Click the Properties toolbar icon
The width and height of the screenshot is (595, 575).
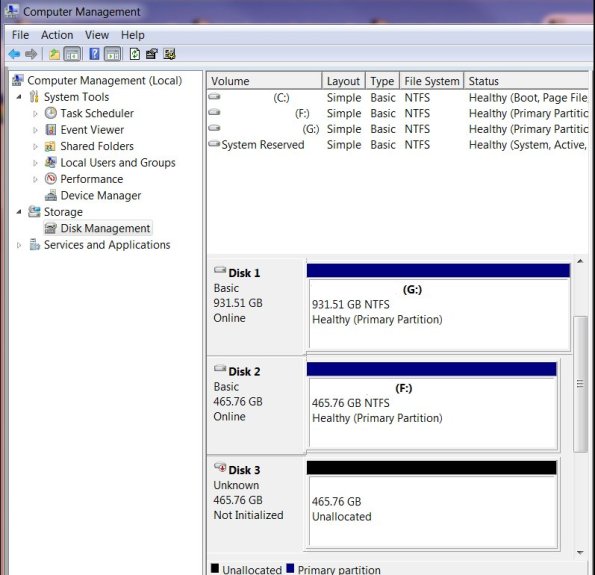(152, 54)
